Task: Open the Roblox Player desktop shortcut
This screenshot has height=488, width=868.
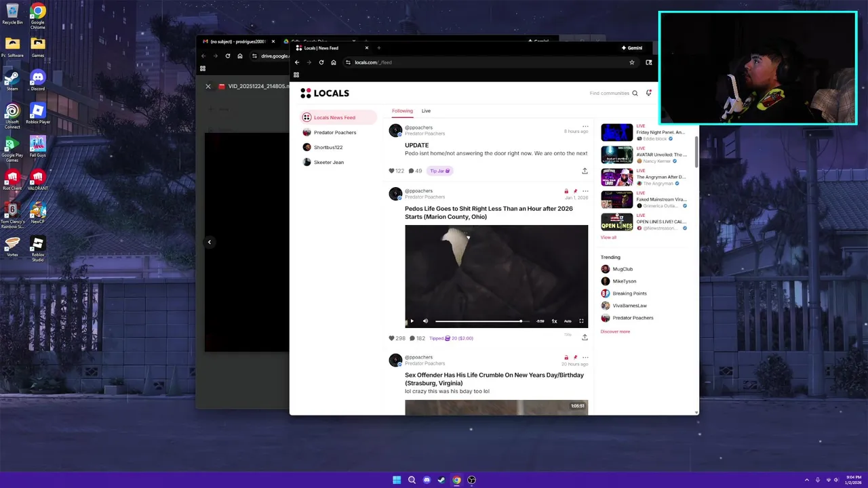Action: click(38, 113)
